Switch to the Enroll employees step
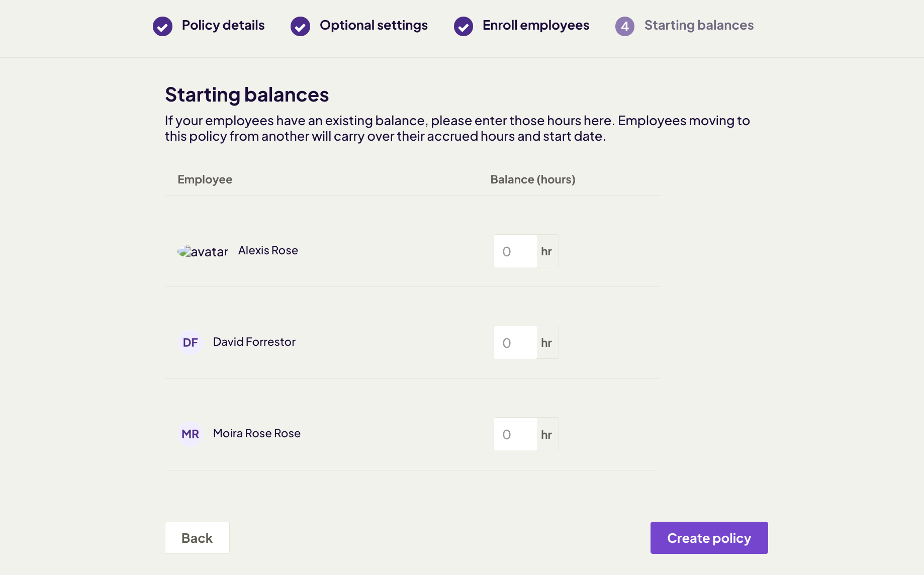Image resolution: width=924 pixels, height=575 pixels. point(536,25)
